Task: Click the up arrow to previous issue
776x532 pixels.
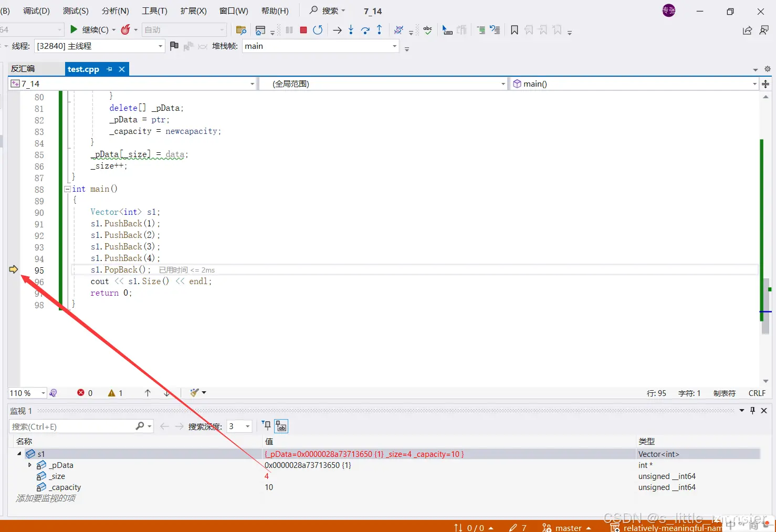Action: pyautogui.click(x=148, y=393)
